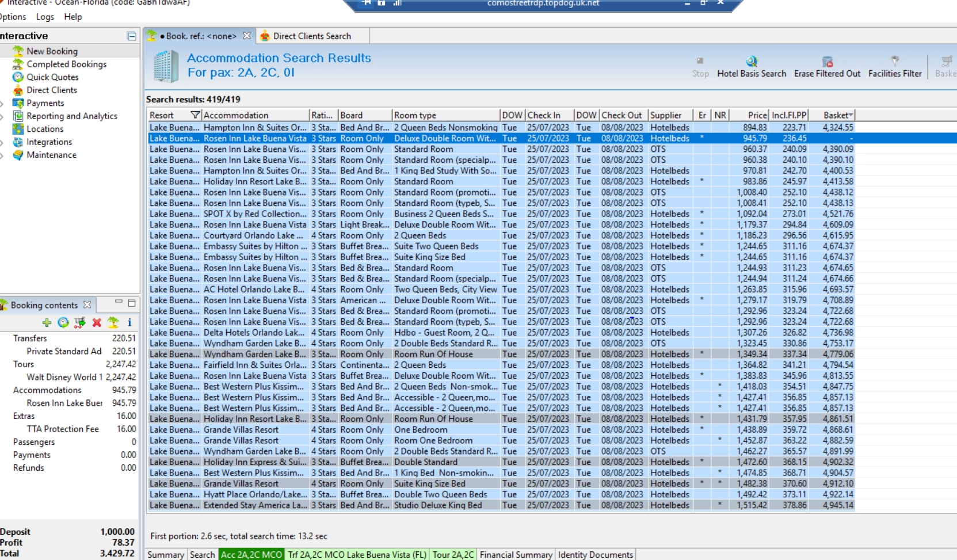Image resolution: width=957 pixels, height=560 pixels.
Task: Select the Completed Bookings tree item
Action: tap(66, 64)
